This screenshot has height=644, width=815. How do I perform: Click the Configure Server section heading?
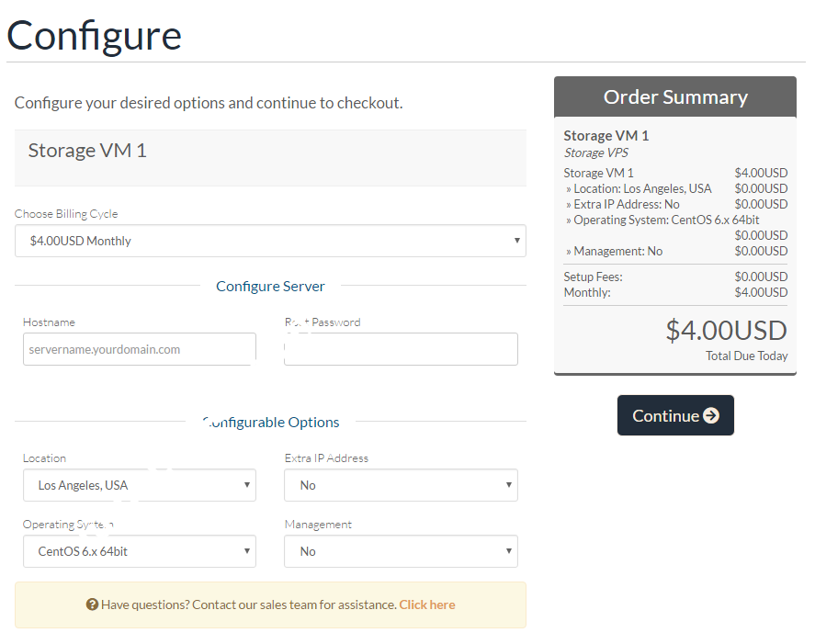pyautogui.click(x=270, y=286)
